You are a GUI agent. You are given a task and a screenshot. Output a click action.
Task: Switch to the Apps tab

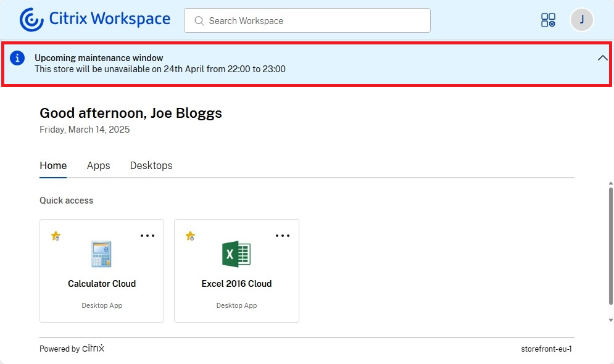pos(98,165)
